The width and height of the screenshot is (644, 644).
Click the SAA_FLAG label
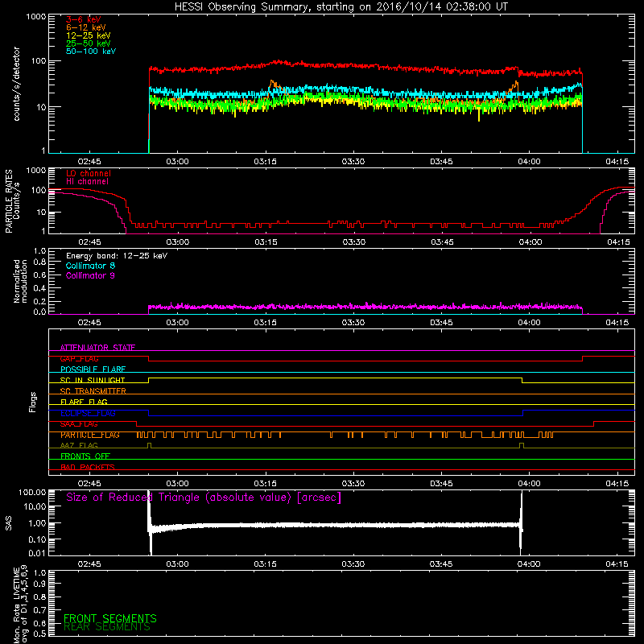click(x=79, y=424)
